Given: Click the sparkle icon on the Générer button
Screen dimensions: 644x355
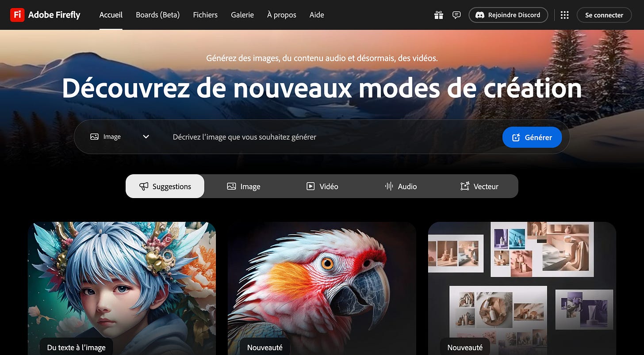Looking at the screenshot, I should (x=516, y=137).
